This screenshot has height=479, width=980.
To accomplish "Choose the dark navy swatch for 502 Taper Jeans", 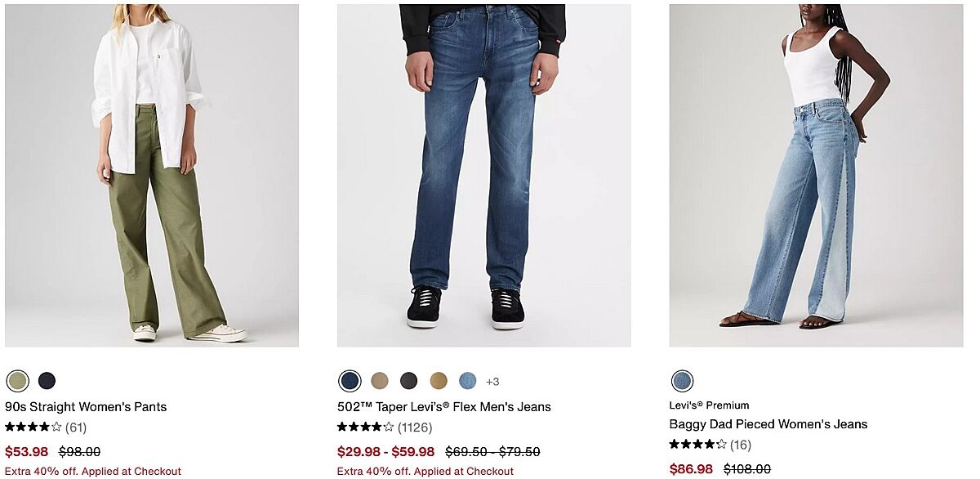I will (350, 381).
